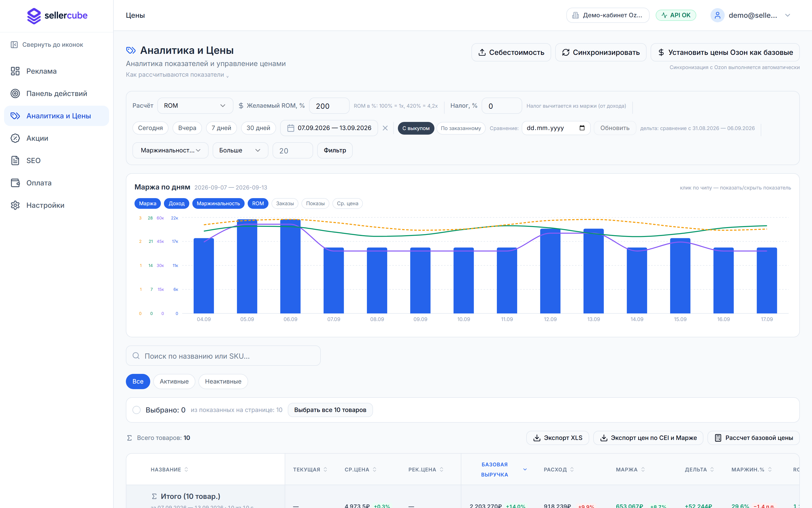Open Панель действий in sidebar
812x508 pixels.
[56, 93]
